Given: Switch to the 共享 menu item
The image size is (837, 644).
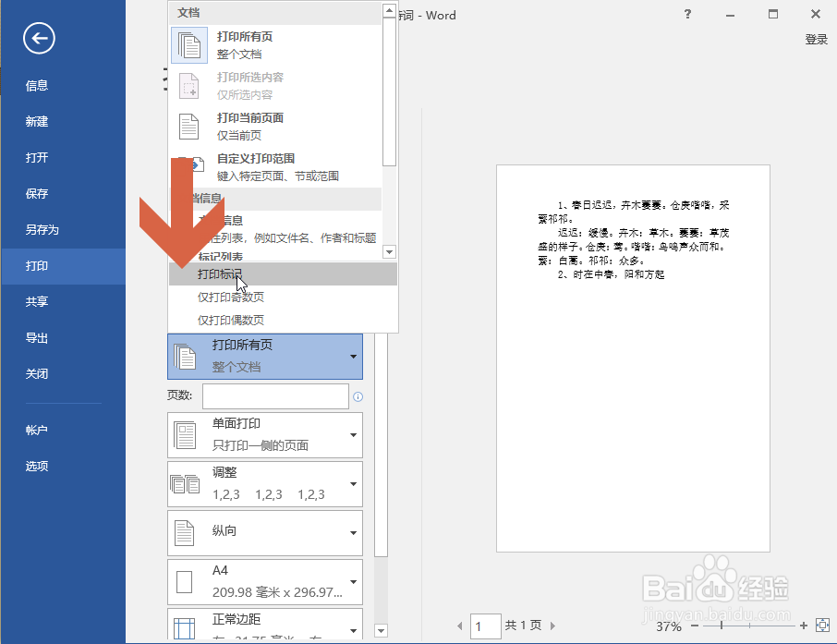Looking at the screenshot, I should [37, 301].
